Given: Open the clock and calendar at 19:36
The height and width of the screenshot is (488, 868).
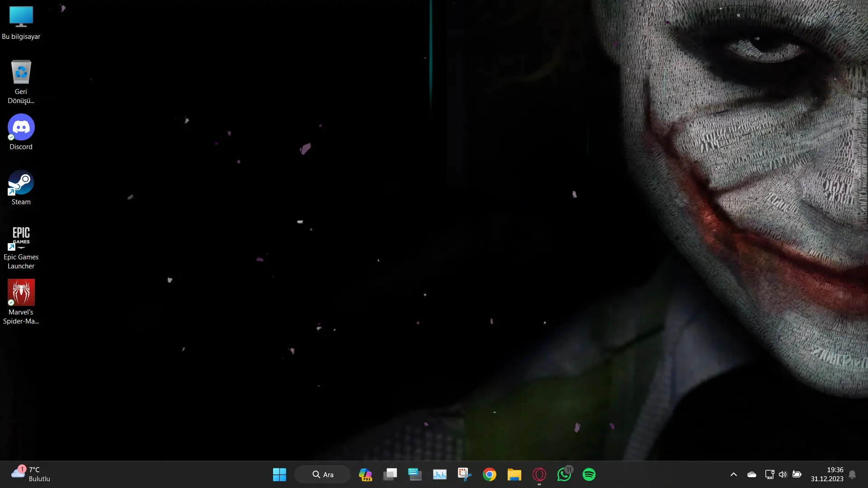Looking at the screenshot, I should 827,474.
